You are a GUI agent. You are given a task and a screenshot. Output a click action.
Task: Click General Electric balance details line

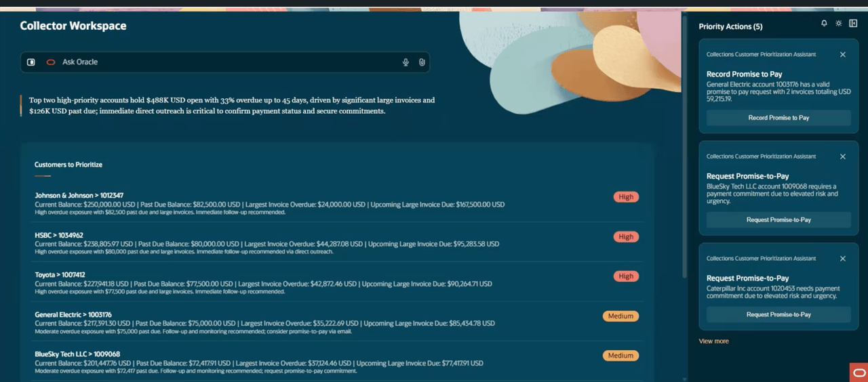pyautogui.click(x=264, y=324)
